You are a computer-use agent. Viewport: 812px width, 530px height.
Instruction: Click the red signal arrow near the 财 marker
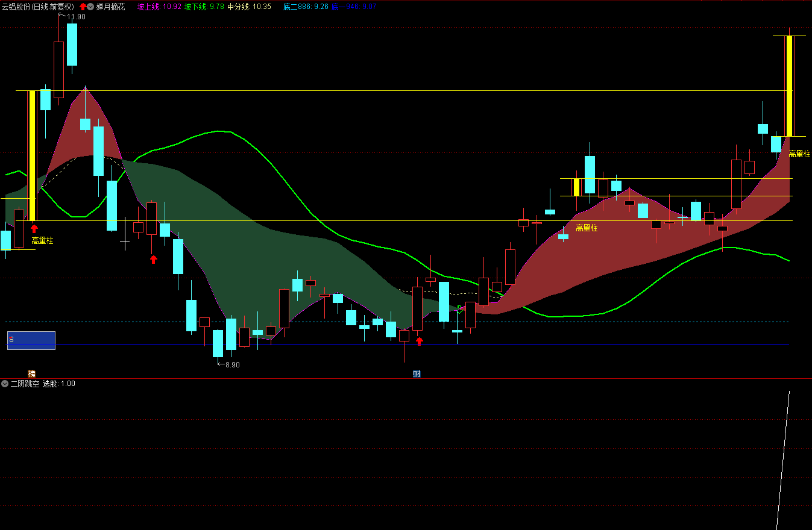[x=420, y=341]
